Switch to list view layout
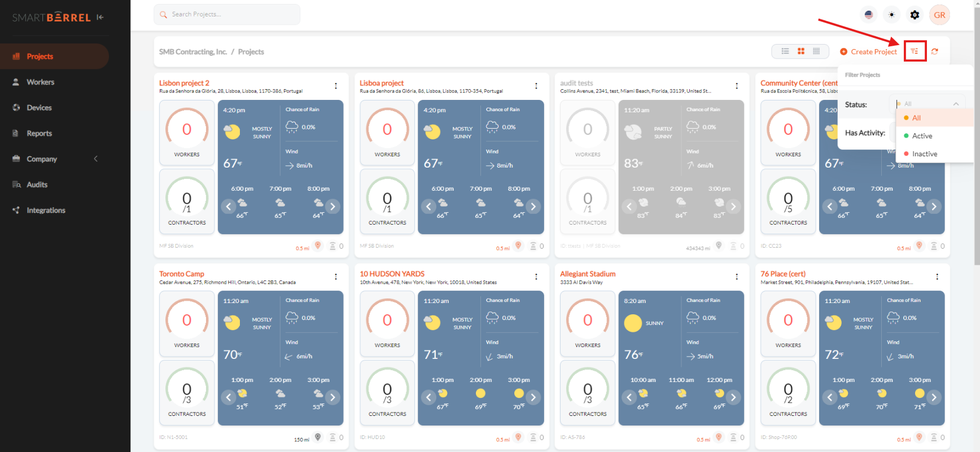The height and width of the screenshot is (452, 980). (x=785, y=51)
